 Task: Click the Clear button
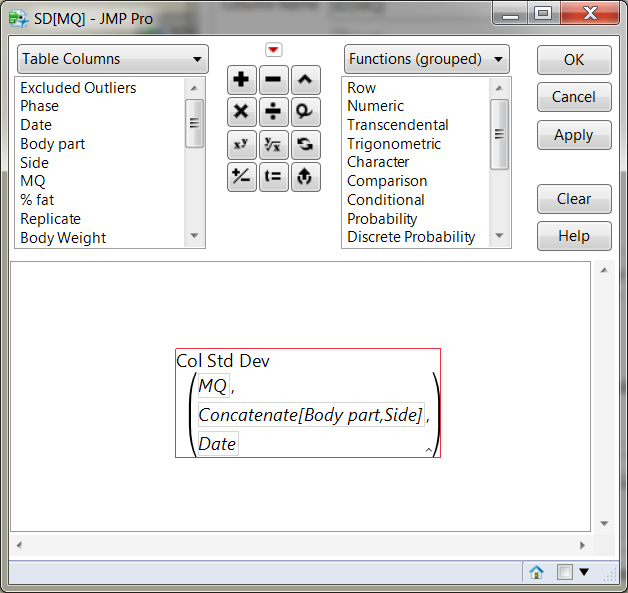tap(573, 198)
